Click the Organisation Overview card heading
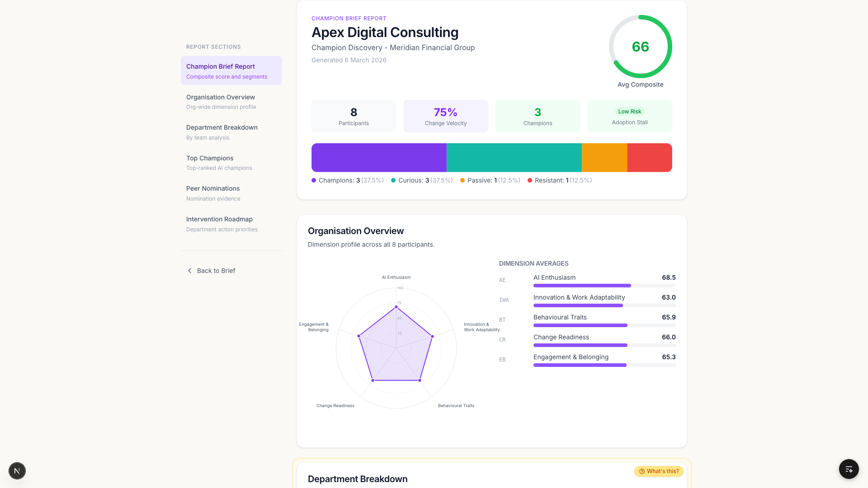This screenshot has height=488, width=868. [x=356, y=231]
